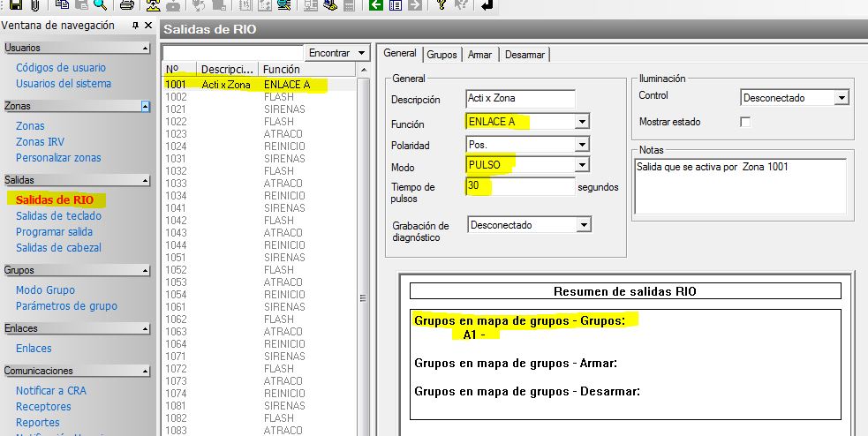Click the list's scroll up arrow

click(363, 70)
